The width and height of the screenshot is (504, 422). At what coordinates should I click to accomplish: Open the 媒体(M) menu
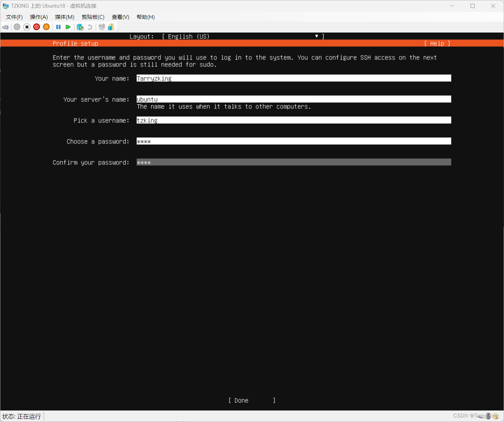[65, 17]
